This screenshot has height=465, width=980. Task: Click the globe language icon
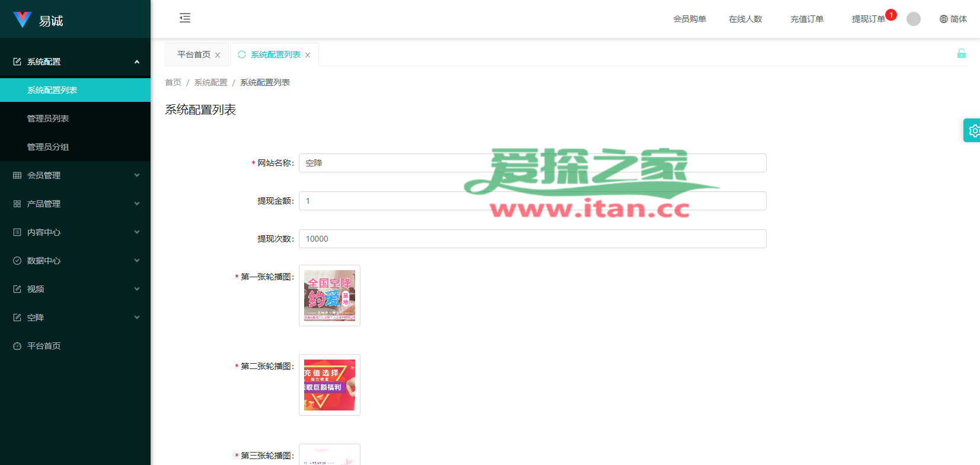pos(944,19)
